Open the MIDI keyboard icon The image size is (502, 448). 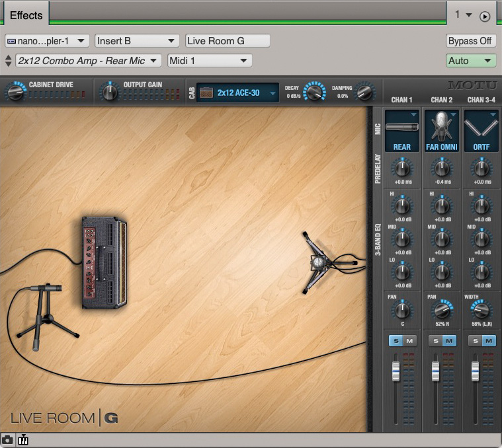23,440
